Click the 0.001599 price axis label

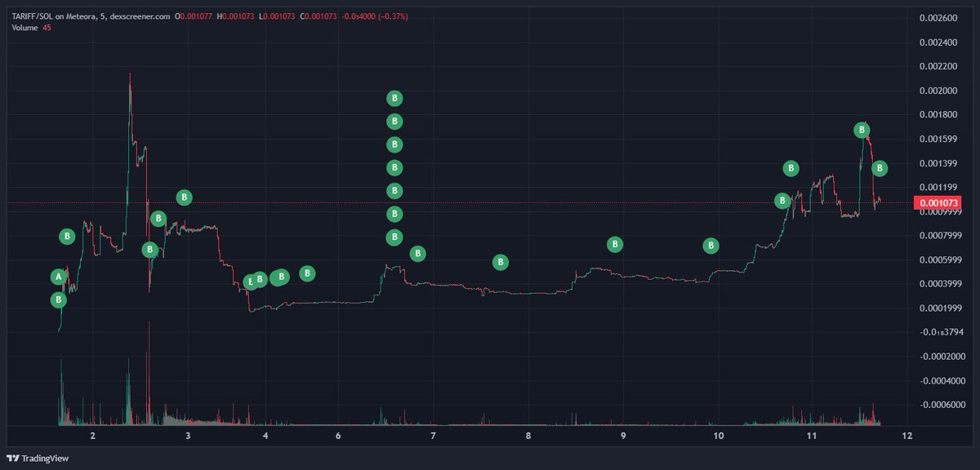(938, 140)
